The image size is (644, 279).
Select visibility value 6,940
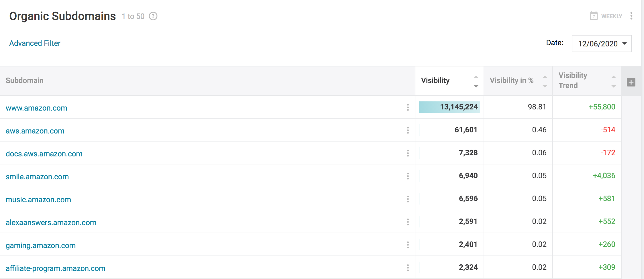point(468,176)
